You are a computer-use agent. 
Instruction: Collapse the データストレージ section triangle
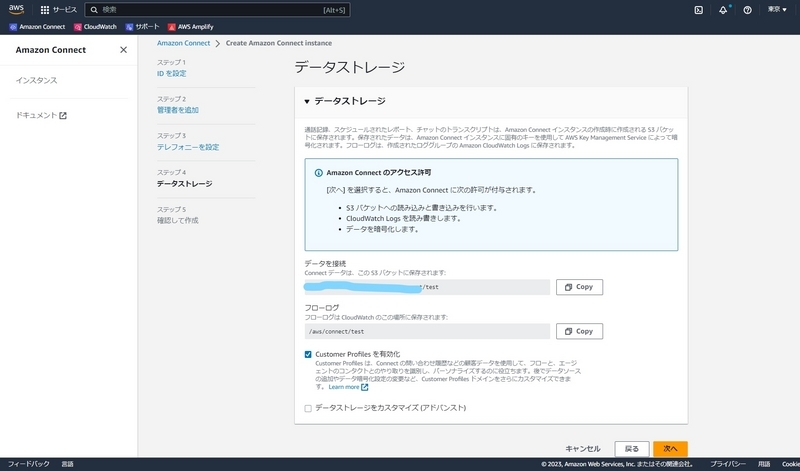pyautogui.click(x=307, y=102)
